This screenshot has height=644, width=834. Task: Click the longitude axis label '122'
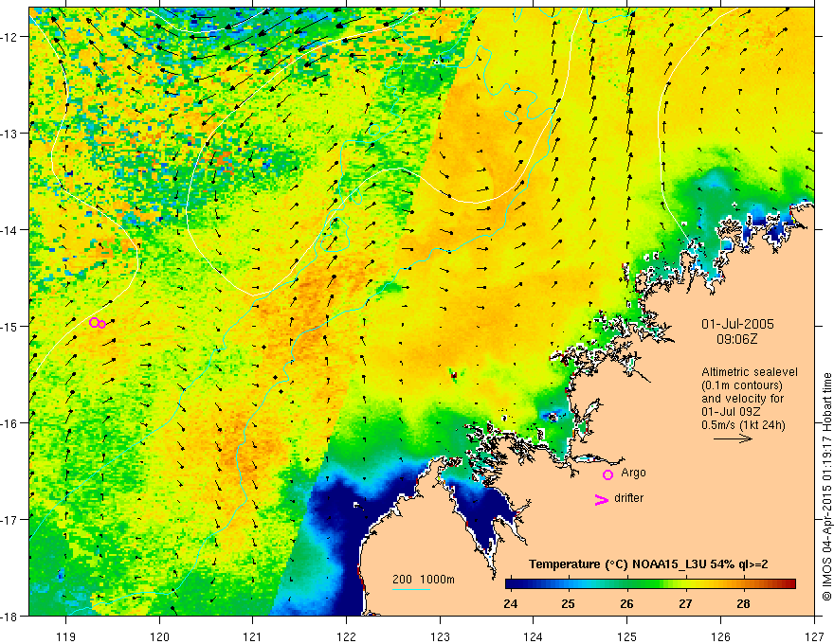[346, 636]
